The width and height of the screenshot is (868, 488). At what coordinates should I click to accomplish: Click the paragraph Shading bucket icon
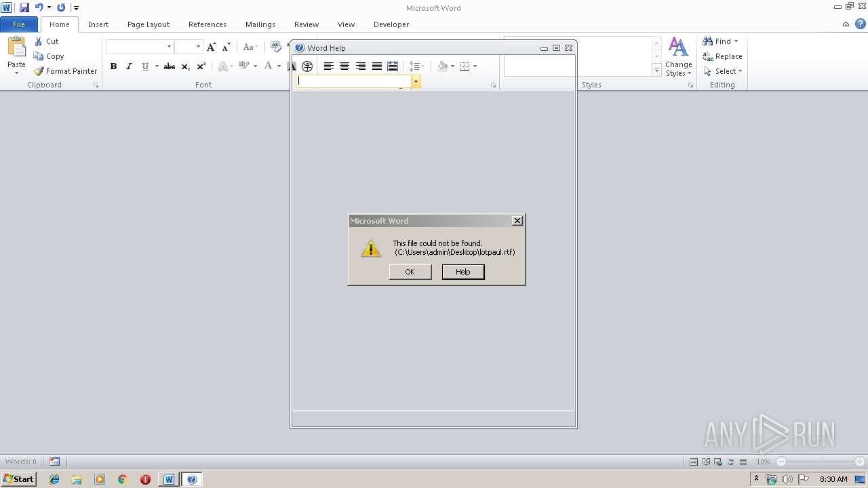coord(442,66)
